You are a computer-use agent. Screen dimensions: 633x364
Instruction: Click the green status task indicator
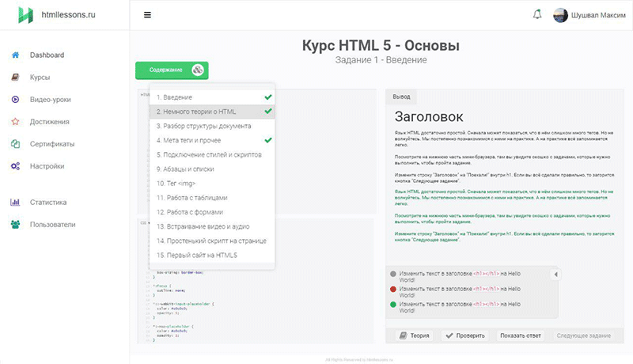(393, 305)
